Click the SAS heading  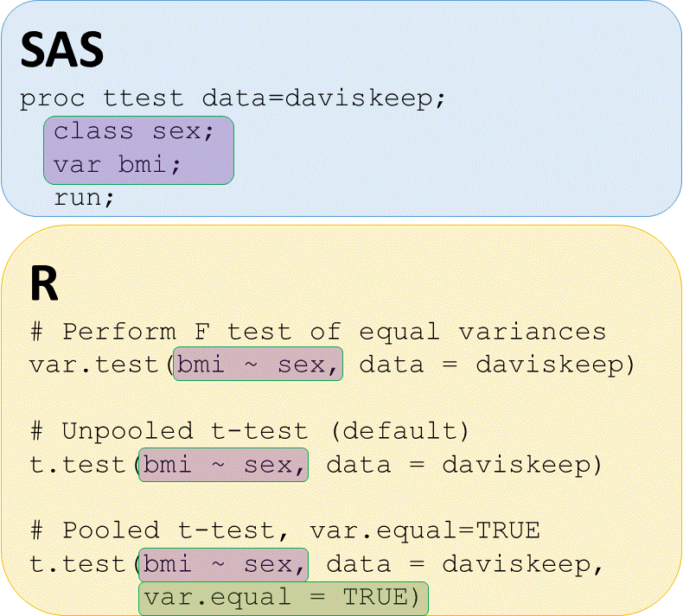coord(62,51)
